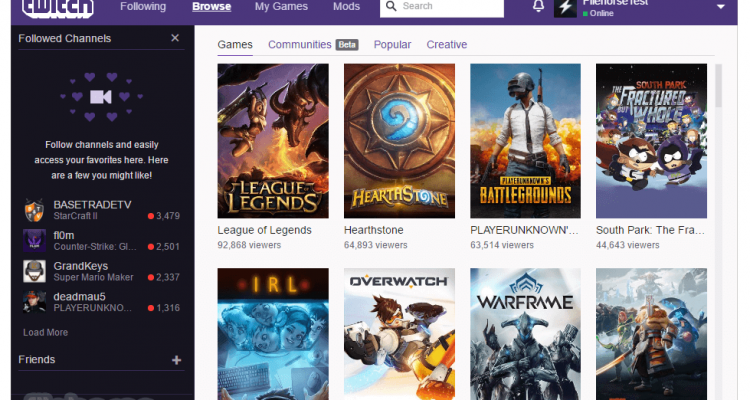Viewport: 750px width, 400px height.
Task: Click 44,643 viewers text
Action: (628, 245)
